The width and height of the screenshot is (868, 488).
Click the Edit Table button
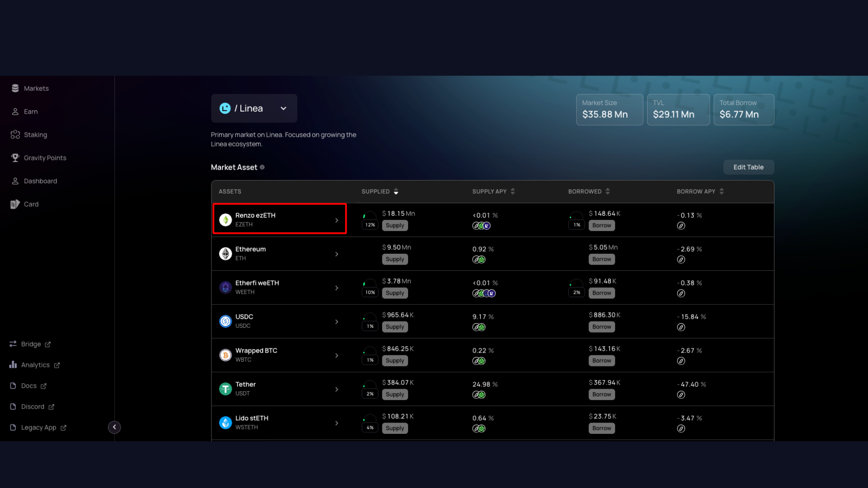(x=749, y=167)
